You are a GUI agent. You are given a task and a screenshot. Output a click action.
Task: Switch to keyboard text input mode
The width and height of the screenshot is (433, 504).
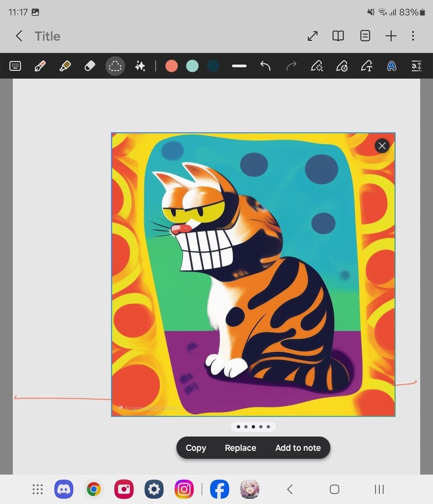15,66
